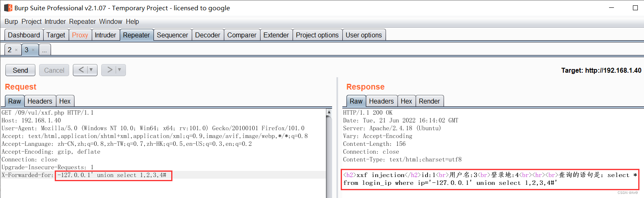Switch to the Proxy tab
This screenshot has height=198, width=644.
pyautogui.click(x=80, y=35)
